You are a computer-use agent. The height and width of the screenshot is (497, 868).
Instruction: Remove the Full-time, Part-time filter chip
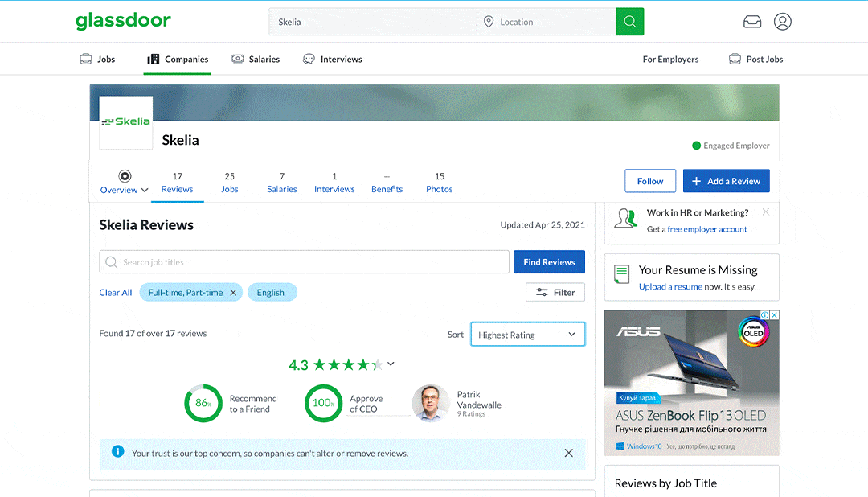click(233, 293)
